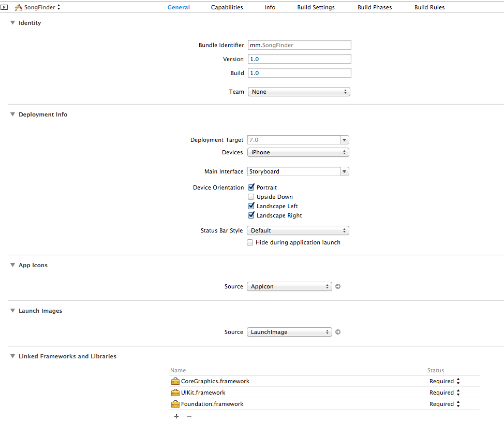504x421 pixels.
Task: Enable Upside Down orientation
Action: pyautogui.click(x=251, y=197)
